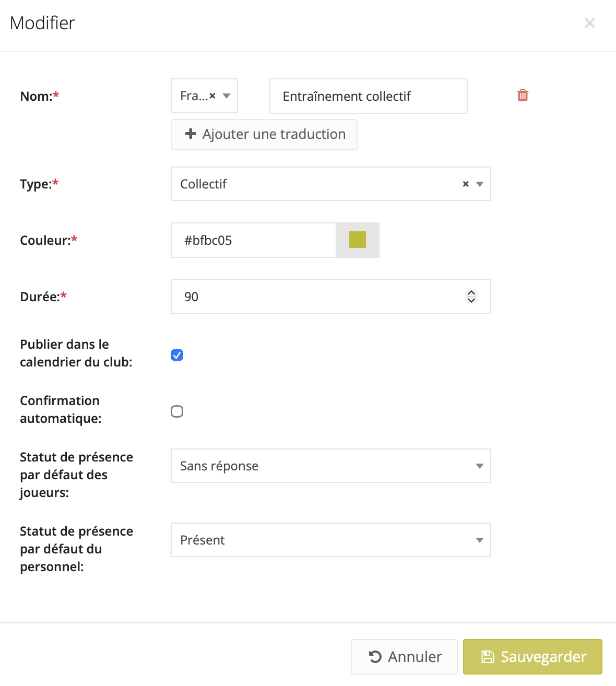The height and width of the screenshot is (686, 616).
Task: Clear the Collectif type with x
Action: pos(466,184)
